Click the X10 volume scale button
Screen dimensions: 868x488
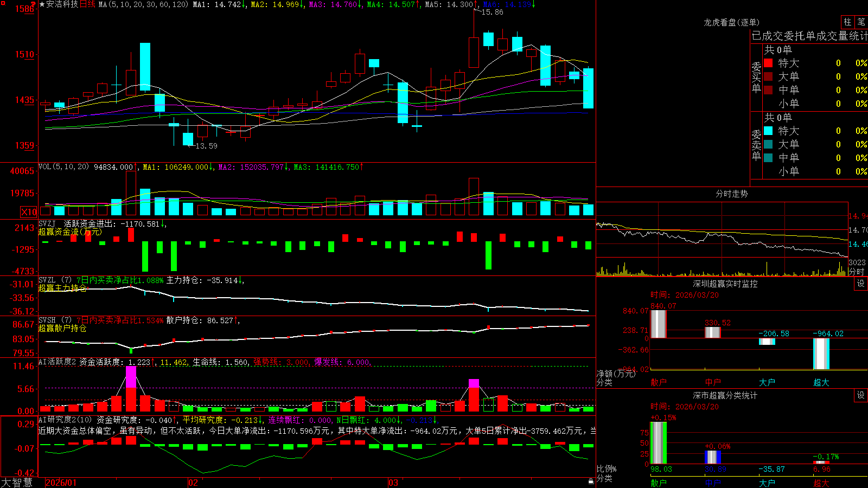[x=29, y=212]
